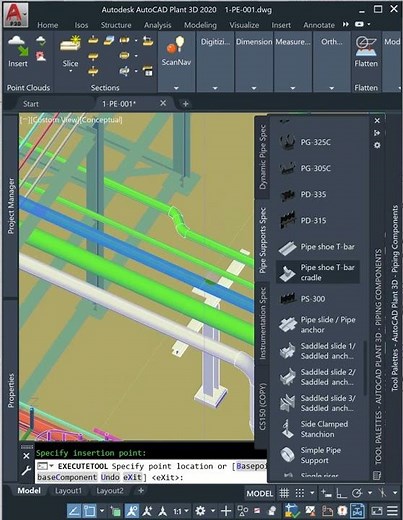Viewport: 403px width, 520px height.
Task: Toggle 2D object snap square icon
Action: pos(89,511)
